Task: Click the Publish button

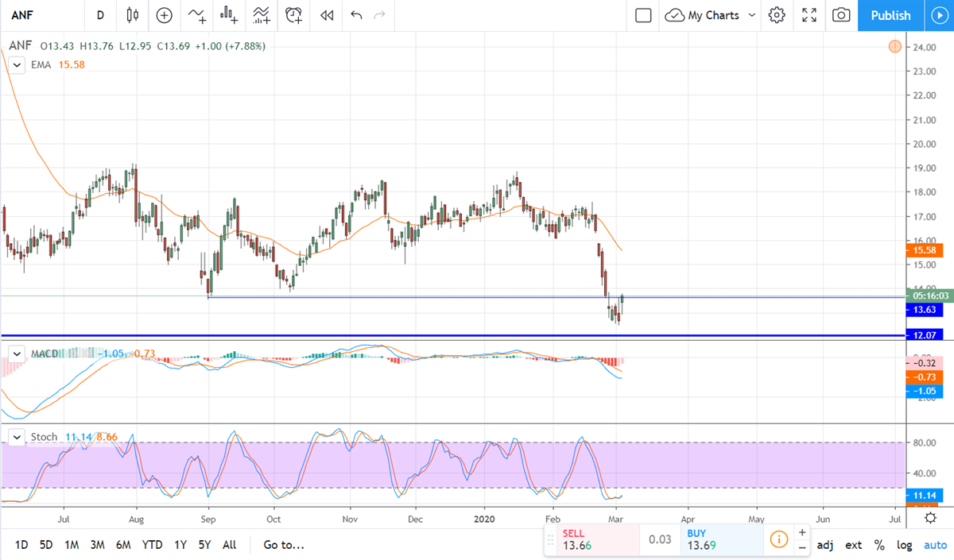Action: click(x=890, y=15)
